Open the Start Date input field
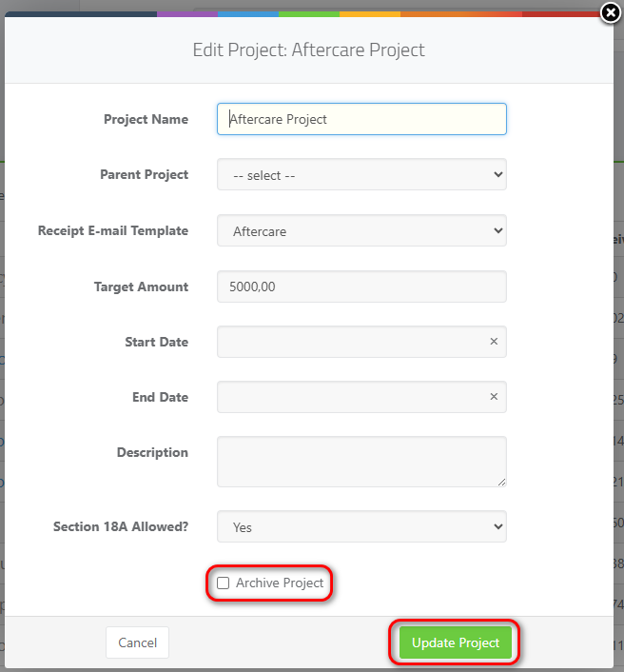The width and height of the screenshot is (624, 672). (x=352, y=342)
